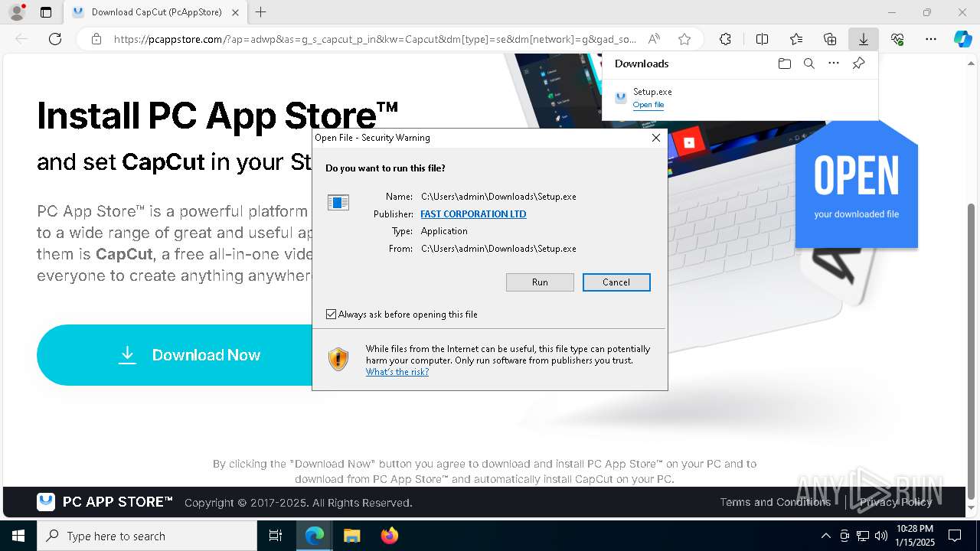Open the Collections icon
980x551 pixels.
click(830, 39)
